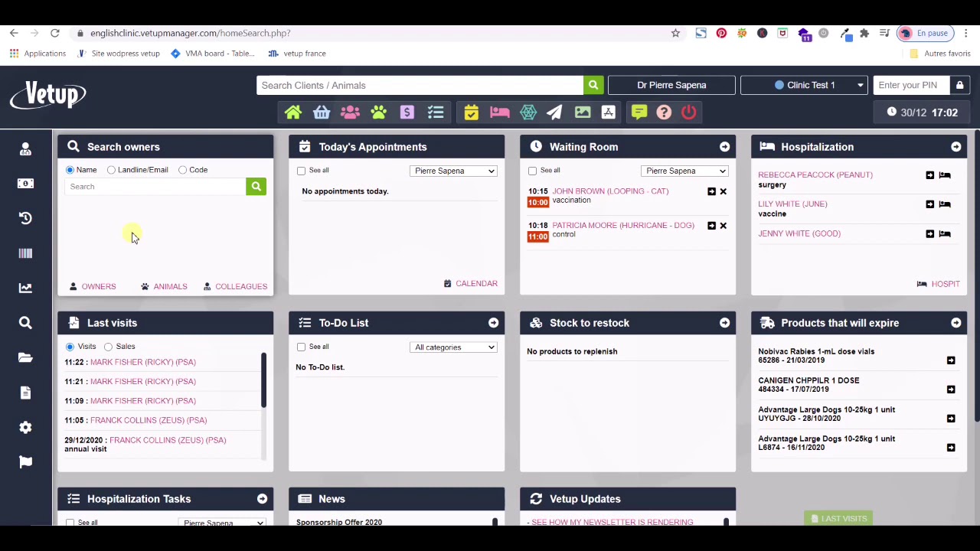Open the flag sidebar icon
Image resolution: width=980 pixels, height=551 pixels.
tap(25, 461)
